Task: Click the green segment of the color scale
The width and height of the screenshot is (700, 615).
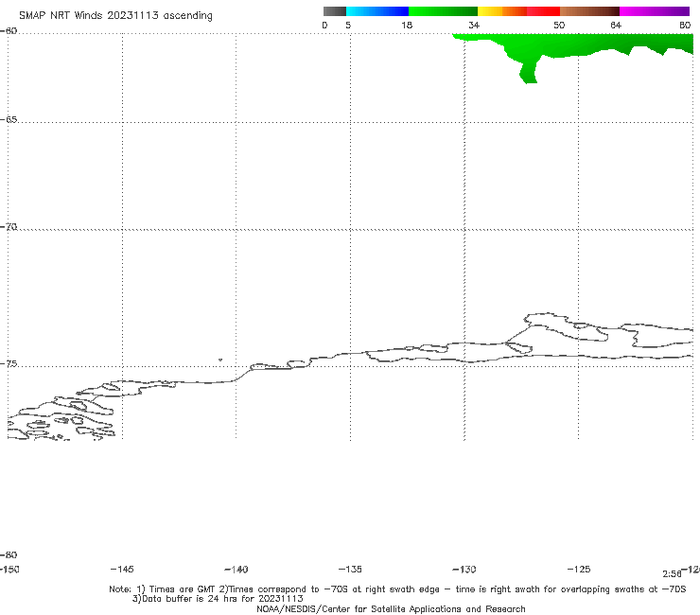Action: pos(443,11)
